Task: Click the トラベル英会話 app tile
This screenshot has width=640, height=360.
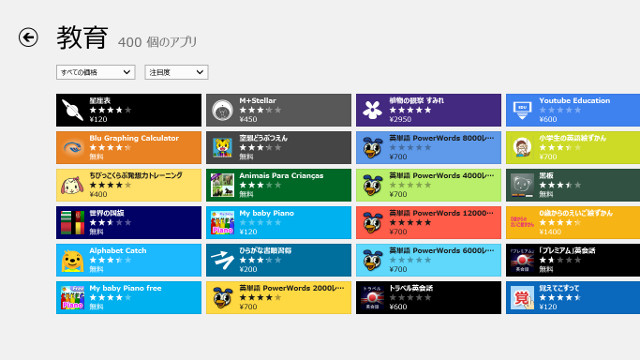Action: tap(428, 298)
